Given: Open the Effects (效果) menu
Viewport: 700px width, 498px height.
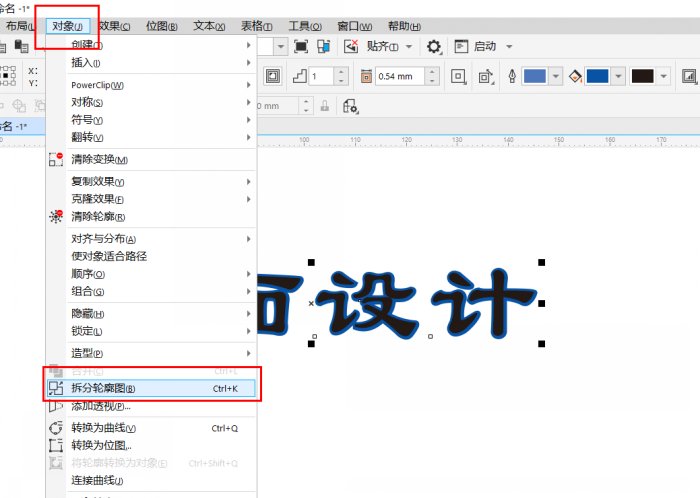Looking at the screenshot, I should click(110, 26).
